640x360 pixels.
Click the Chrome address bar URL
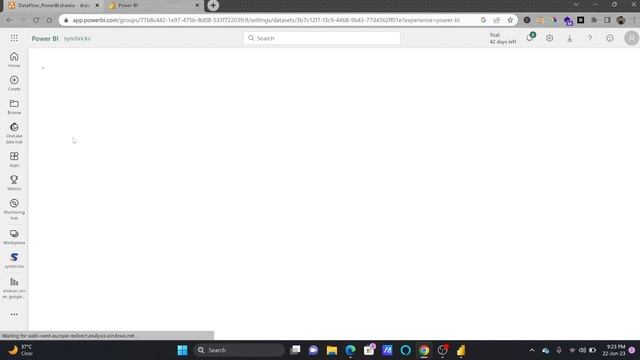[x=266, y=20]
